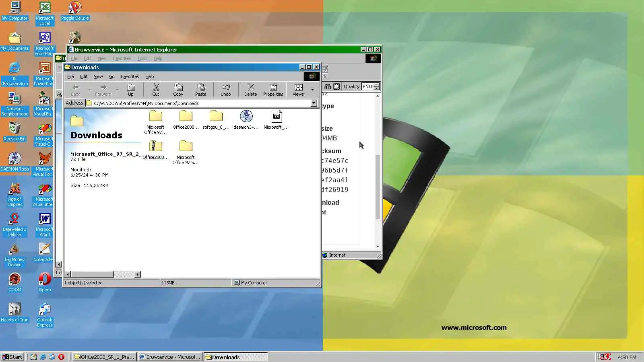This screenshot has height=362, width=644.
Task: Click the Address path field in Downloads
Action: point(198,103)
